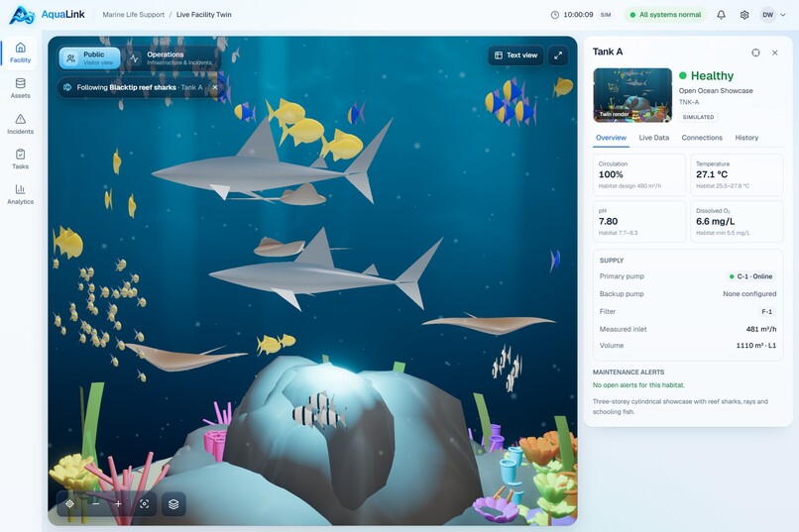Select the Overview tab
The height and width of the screenshot is (532, 799).
click(611, 138)
